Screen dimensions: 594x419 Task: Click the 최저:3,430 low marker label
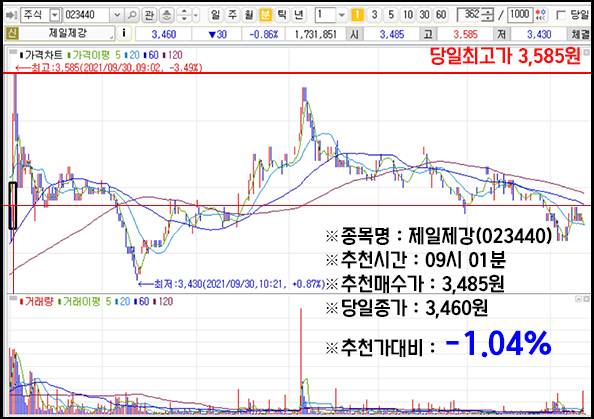(x=231, y=284)
